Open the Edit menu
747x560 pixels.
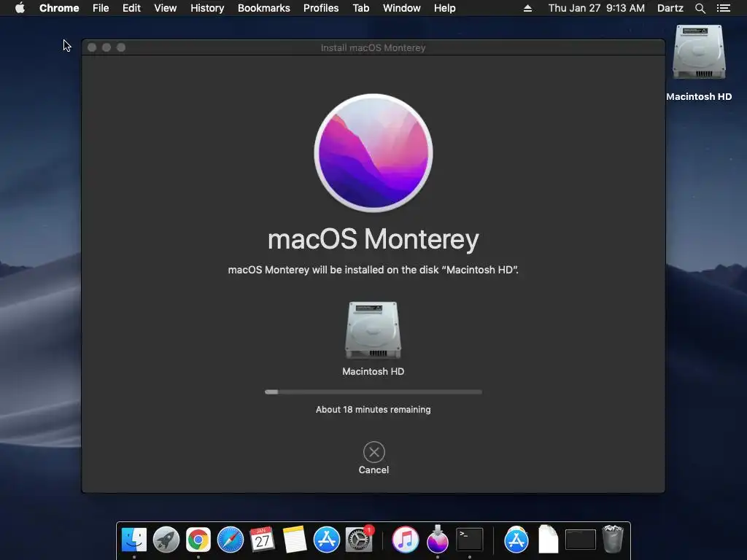131,8
